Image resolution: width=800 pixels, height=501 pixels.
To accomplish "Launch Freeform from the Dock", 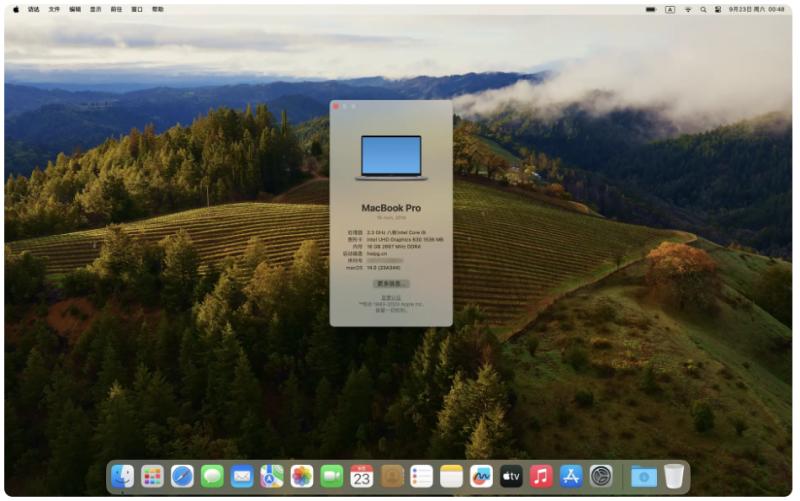I will 481,477.
